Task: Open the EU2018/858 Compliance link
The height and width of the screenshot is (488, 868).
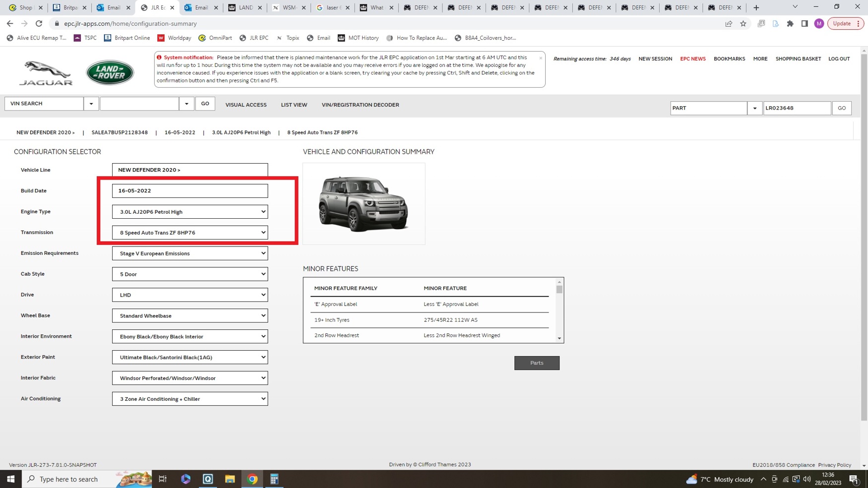Action: pos(783,465)
